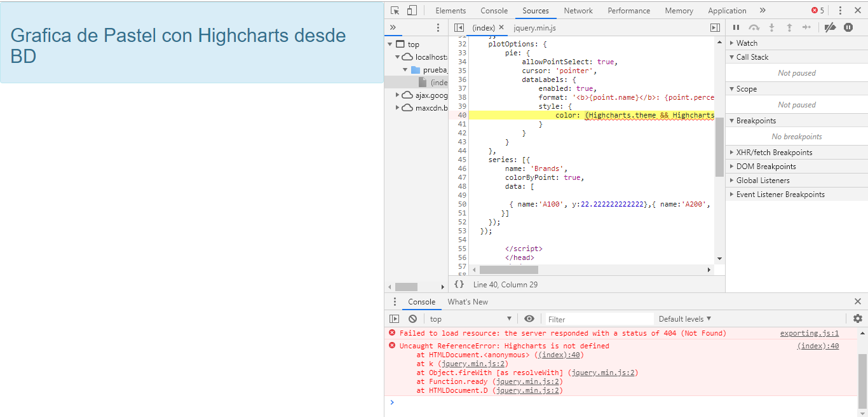Open the Application tab
This screenshot has height=417, width=868.
click(727, 11)
